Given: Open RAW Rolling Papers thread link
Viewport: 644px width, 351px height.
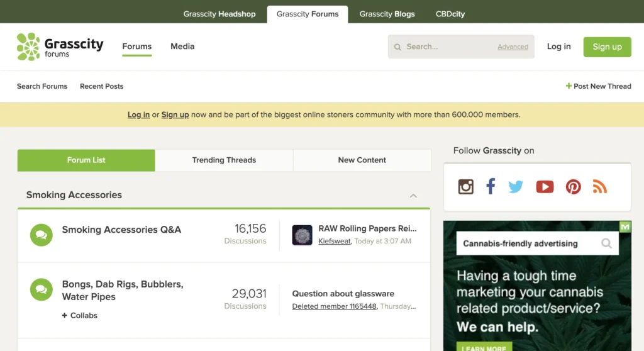Looking at the screenshot, I should [367, 228].
